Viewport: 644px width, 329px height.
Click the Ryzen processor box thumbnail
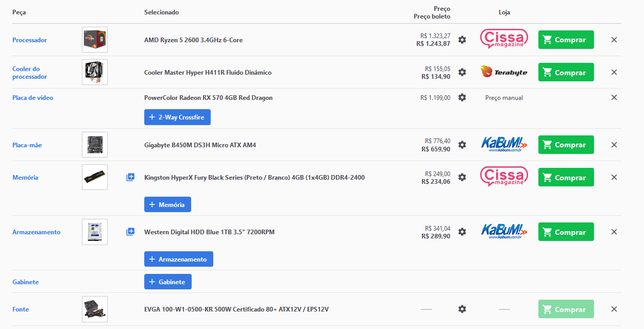coord(95,40)
